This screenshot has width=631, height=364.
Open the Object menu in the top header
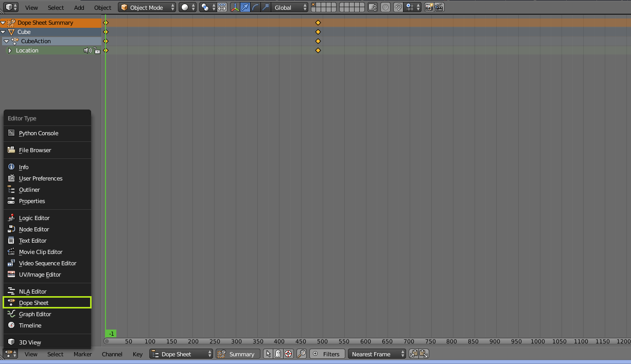[x=102, y=7]
